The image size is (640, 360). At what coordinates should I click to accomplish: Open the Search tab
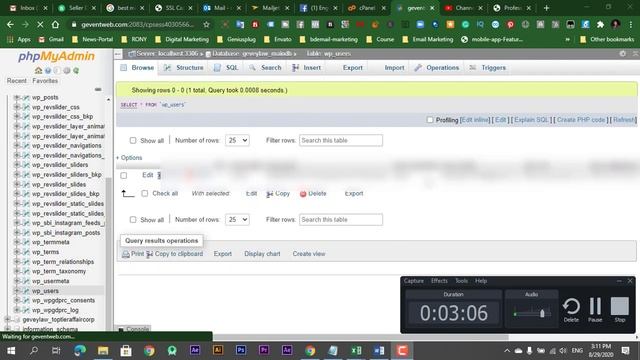265,68
